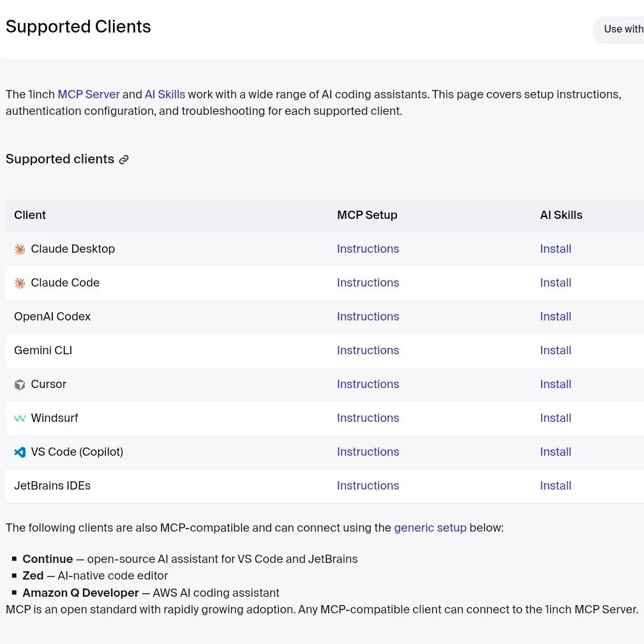Click the Windsurf logo icon

[x=20, y=419]
